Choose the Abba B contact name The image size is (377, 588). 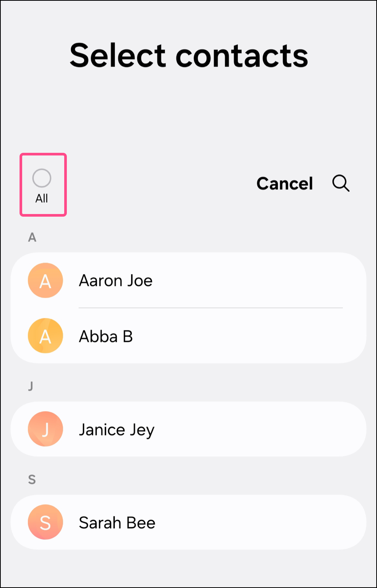coord(106,336)
